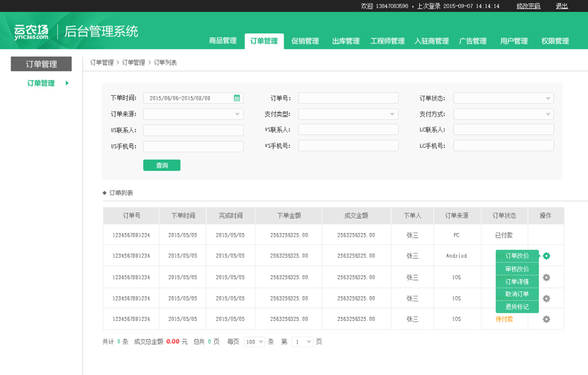Click the gear icon in the Andriod row

[546, 256]
